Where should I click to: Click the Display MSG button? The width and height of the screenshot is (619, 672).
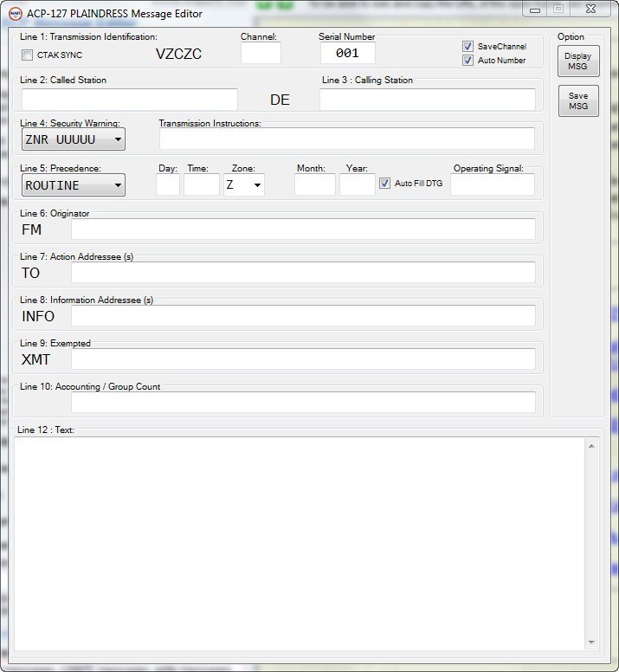pyautogui.click(x=578, y=61)
